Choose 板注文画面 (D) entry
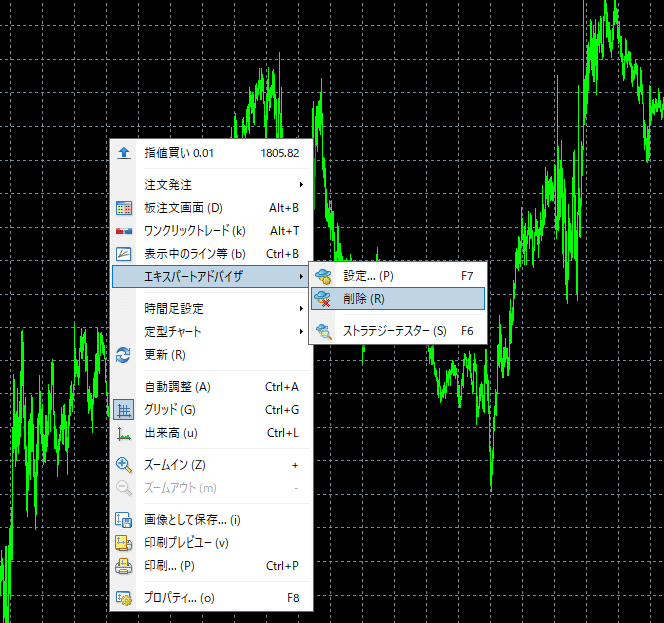The image size is (664, 623). 211,208
